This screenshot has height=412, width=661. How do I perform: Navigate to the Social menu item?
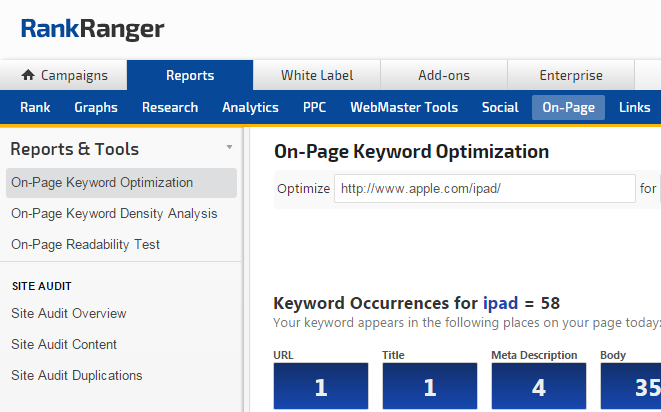[x=499, y=108]
